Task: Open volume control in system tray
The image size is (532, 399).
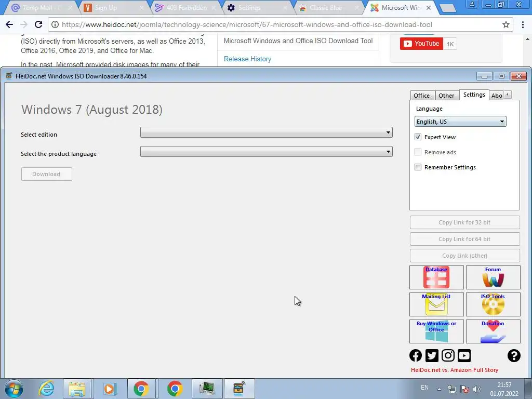Action: click(x=477, y=389)
